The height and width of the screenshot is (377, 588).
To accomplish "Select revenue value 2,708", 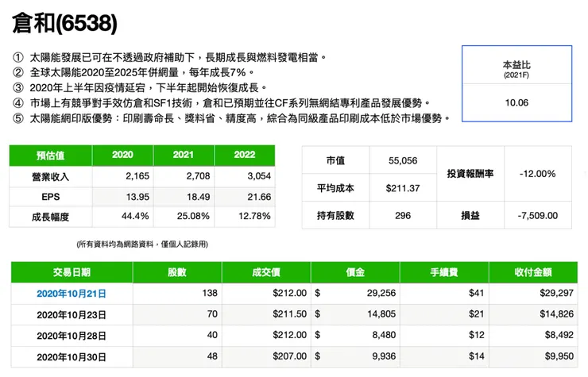I will pyautogui.click(x=198, y=175).
